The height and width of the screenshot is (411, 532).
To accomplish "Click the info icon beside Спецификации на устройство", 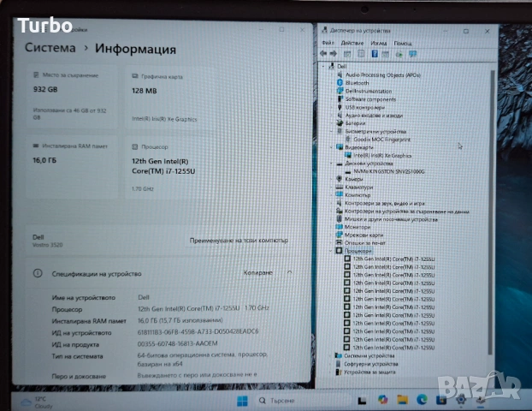I will pos(38,273).
